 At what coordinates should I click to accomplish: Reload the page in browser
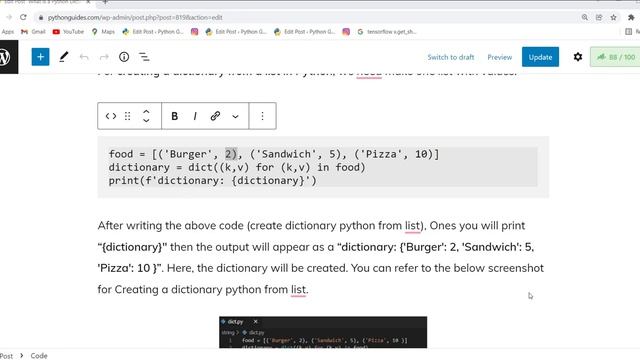pyautogui.click(x=23, y=17)
